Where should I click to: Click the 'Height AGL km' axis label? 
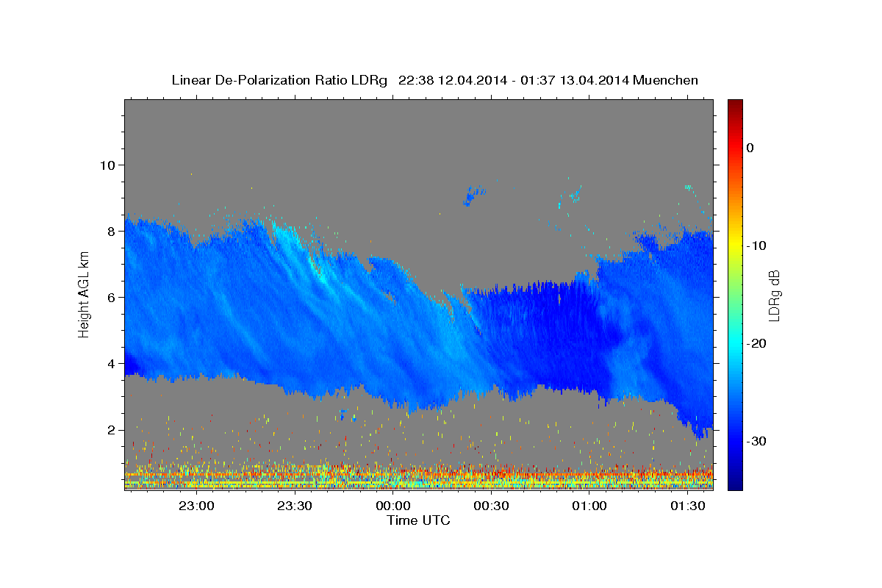click(x=84, y=295)
